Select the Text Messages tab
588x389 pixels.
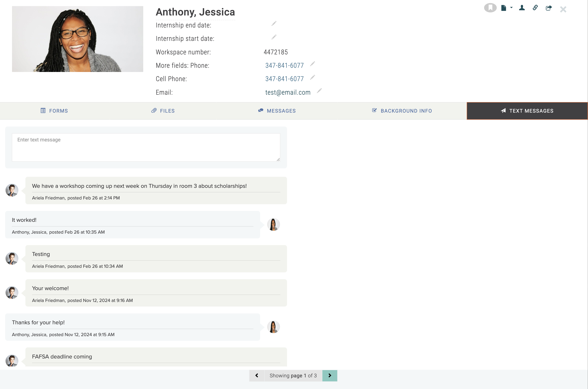(527, 111)
